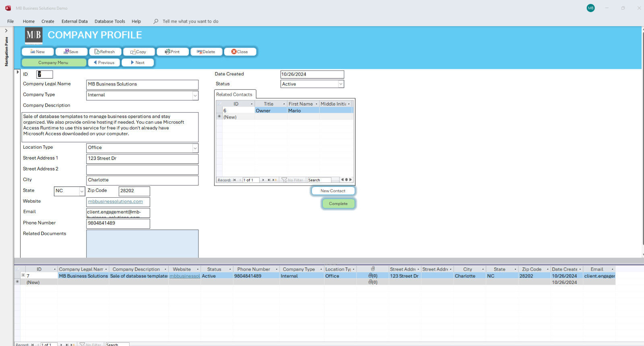Click the Phone Number field

(x=118, y=223)
